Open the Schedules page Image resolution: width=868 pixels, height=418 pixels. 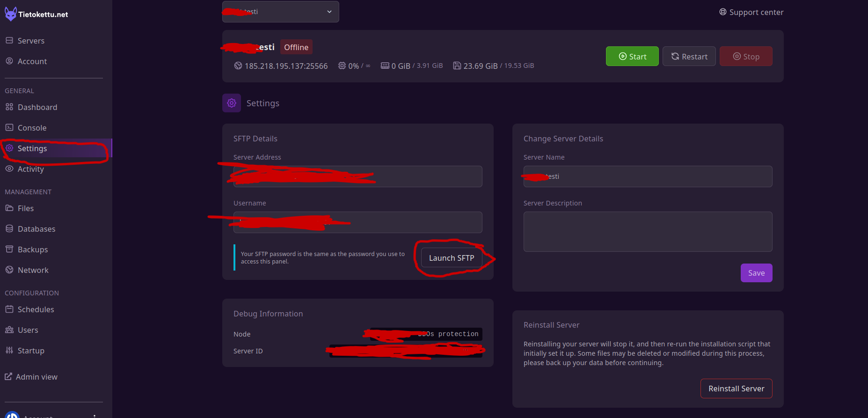click(x=36, y=309)
